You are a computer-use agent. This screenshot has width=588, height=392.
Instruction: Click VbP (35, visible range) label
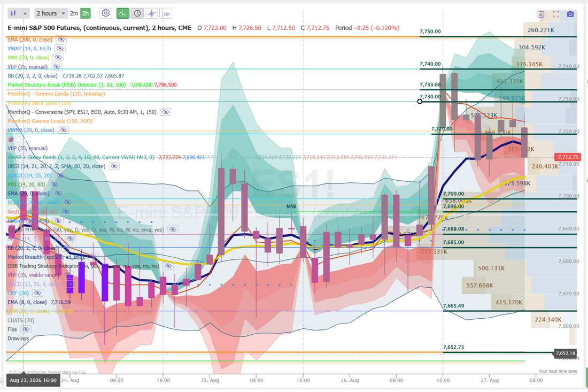(33, 275)
